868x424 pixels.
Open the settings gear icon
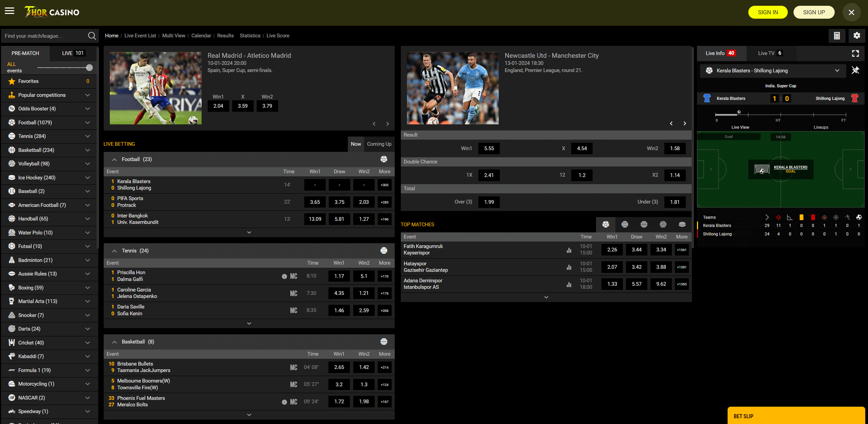856,36
